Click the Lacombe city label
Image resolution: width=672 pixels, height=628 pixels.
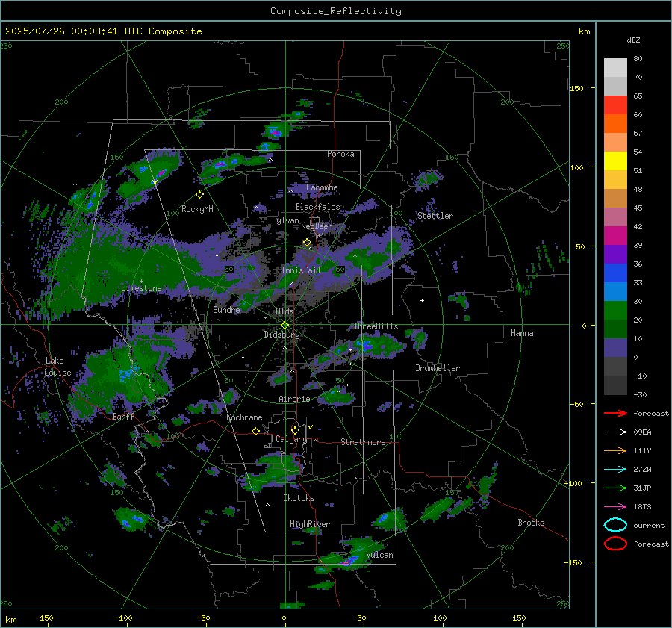tap(322, 187)
